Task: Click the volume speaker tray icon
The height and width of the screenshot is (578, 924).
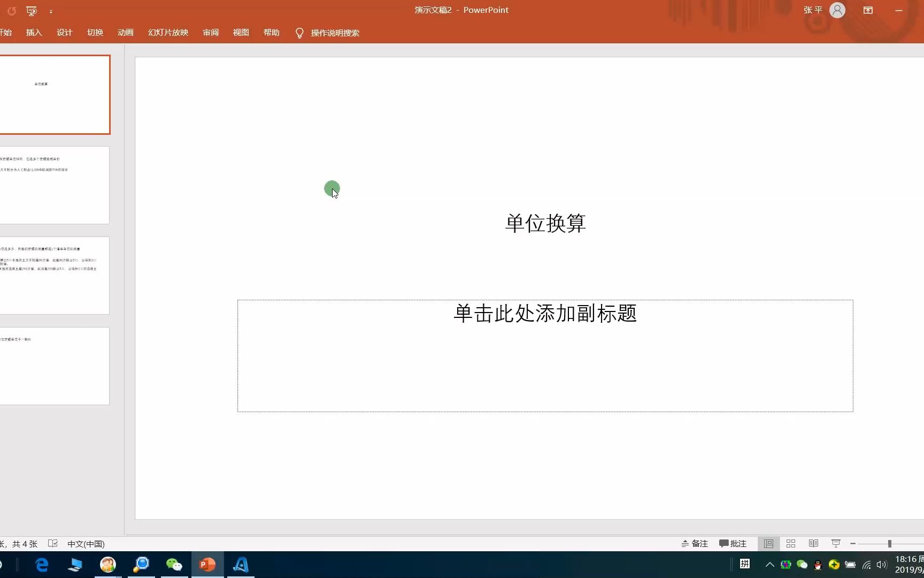Action: 882,565
